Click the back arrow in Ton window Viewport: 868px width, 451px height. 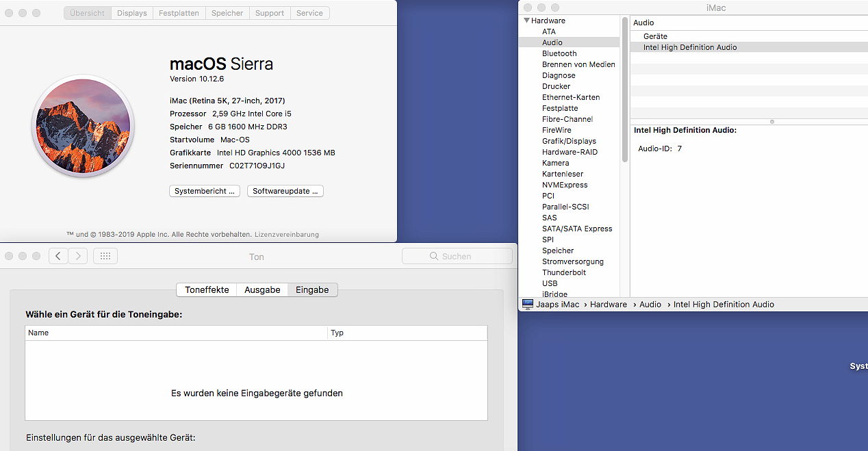(x=58, y=256)
